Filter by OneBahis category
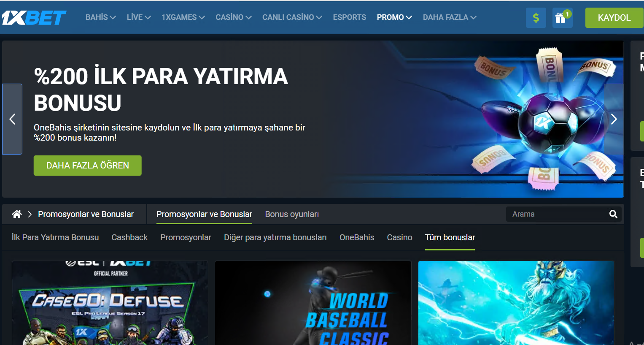644x345 pixels. [357, 237]
